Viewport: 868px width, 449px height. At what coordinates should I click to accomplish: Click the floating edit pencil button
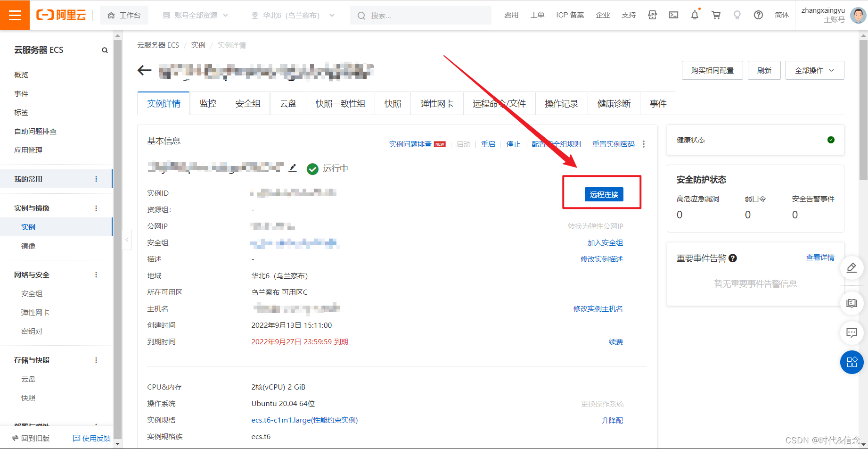click(852, 268)
